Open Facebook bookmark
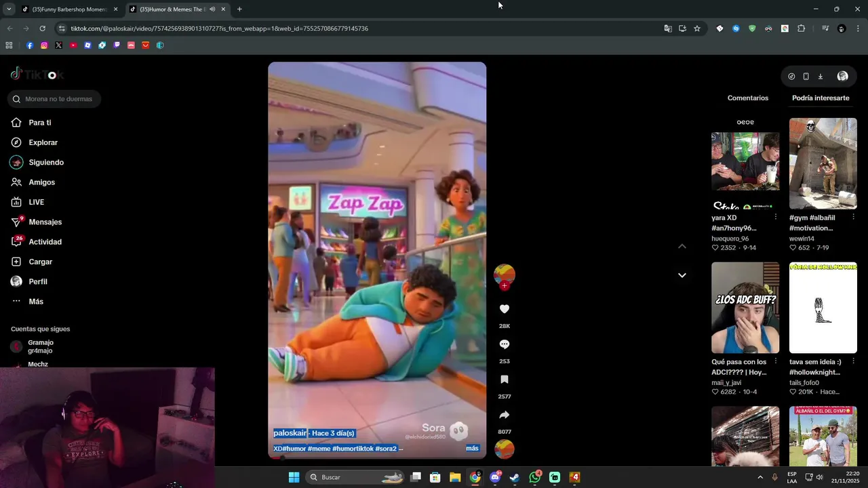868x488 pixels. [x=30, y=45]
